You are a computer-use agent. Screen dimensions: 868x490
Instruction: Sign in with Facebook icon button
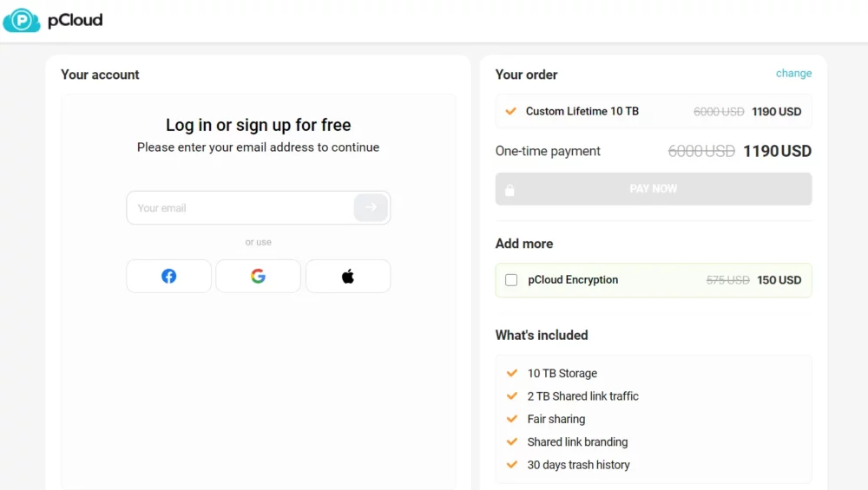coord(169,276)
